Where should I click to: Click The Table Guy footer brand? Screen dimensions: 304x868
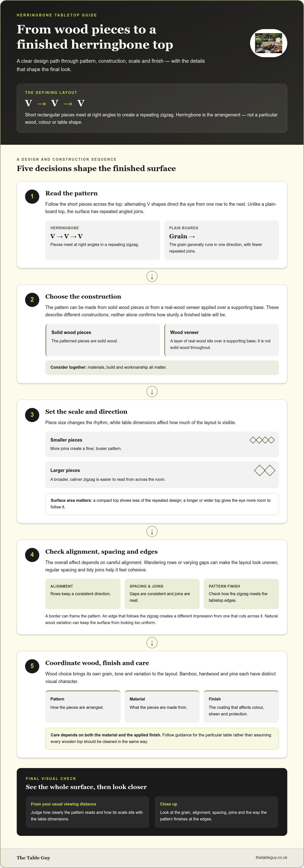(x=33, y=858)
